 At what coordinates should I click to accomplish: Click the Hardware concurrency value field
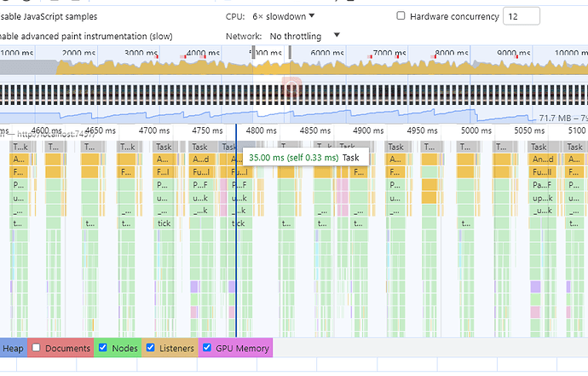pyautogui.click(x=522, y=16)
